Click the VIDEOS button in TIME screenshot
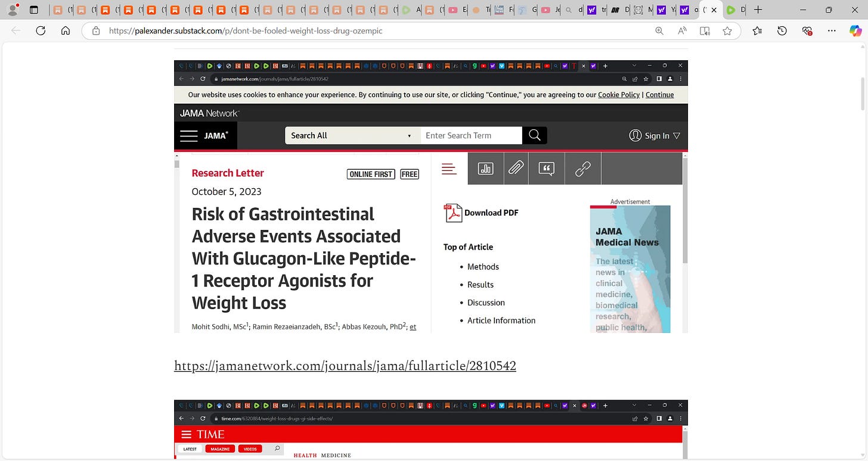This screenshot has height=461, width=868. click(x=250, y=449)
